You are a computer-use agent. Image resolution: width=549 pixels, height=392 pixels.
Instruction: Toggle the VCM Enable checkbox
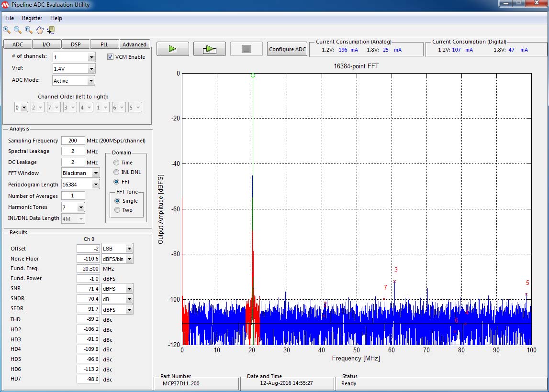tap(111, 57)
